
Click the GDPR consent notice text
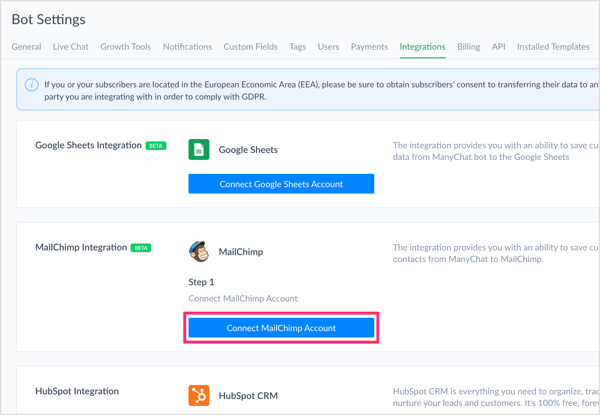(321, 91)
